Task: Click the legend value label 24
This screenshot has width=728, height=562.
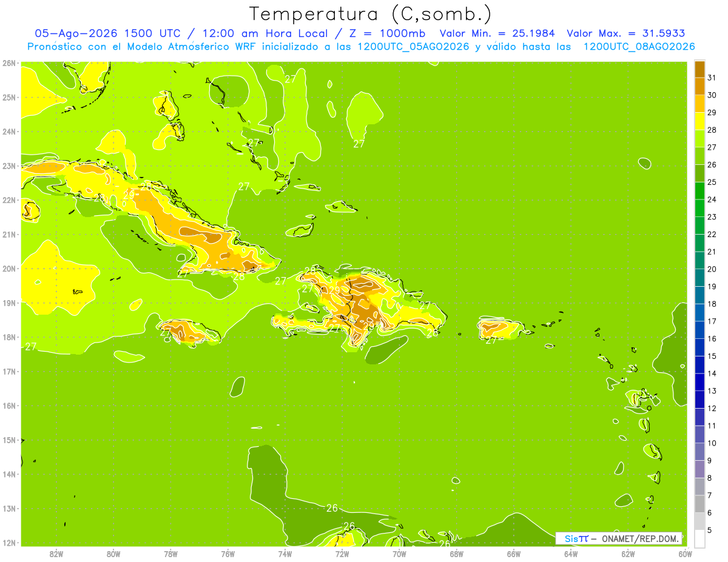Action: 712,199
